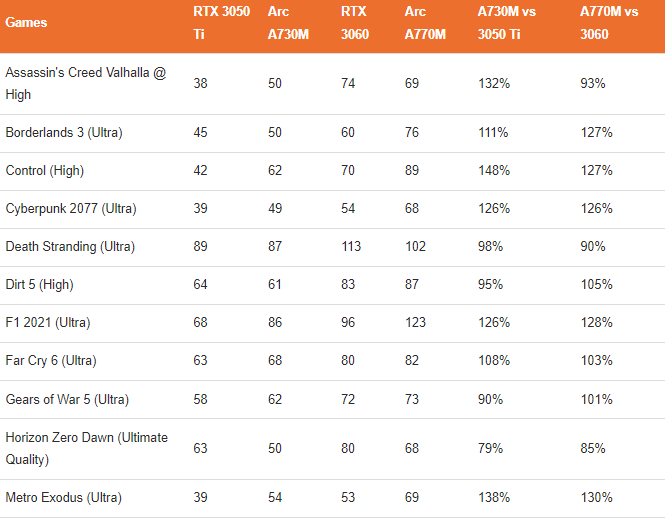665x519 pixels.
Task: Click the Games column header
Action: [x=26, y=21]
